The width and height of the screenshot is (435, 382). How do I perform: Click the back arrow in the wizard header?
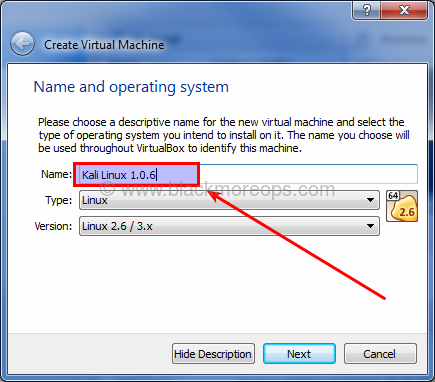click(22, 44)
